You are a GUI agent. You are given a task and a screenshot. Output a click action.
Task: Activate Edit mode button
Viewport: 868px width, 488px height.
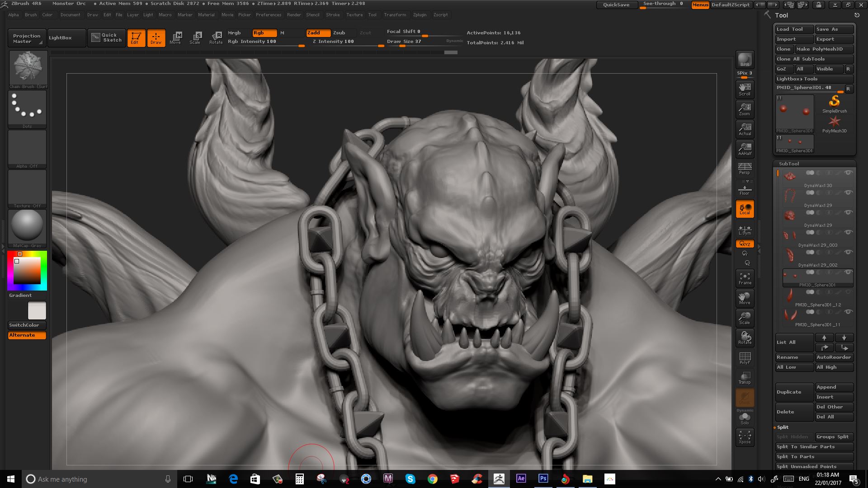[136, 38]
